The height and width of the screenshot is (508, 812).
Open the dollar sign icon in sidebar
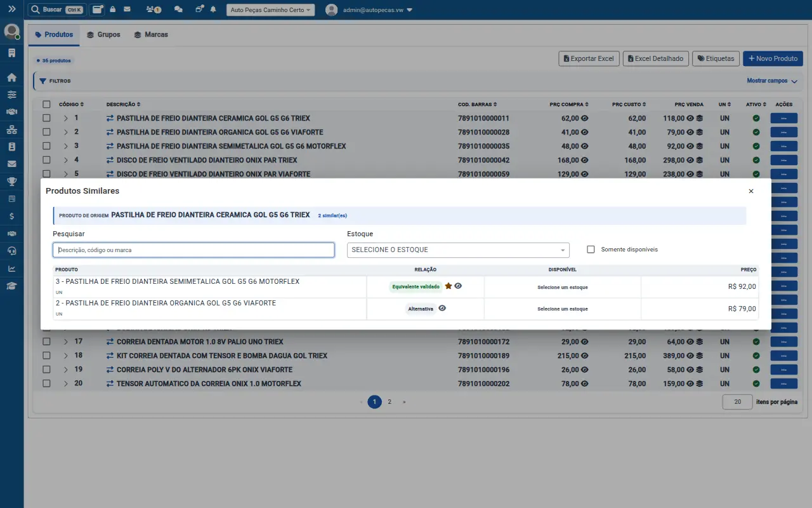[x=11, y=216]
